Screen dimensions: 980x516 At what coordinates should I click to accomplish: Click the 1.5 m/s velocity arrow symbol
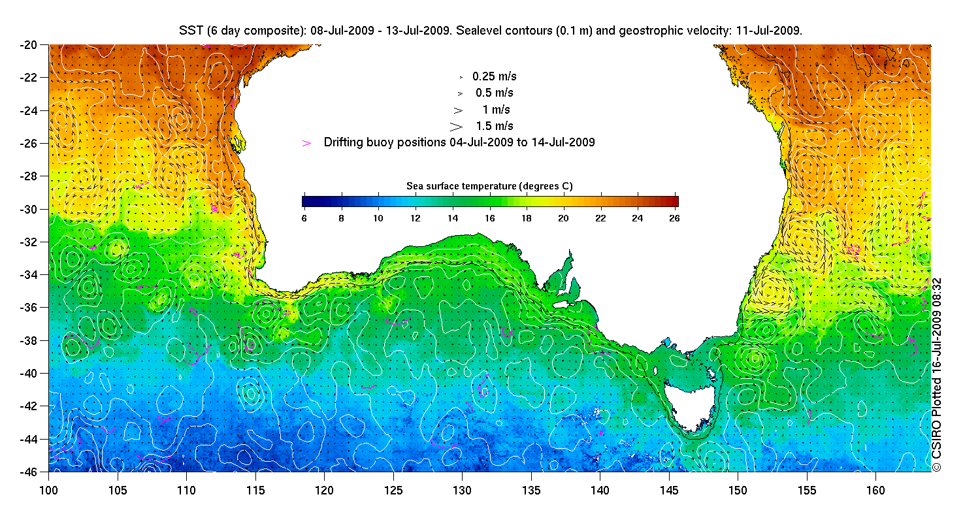(x=457, y=125)
